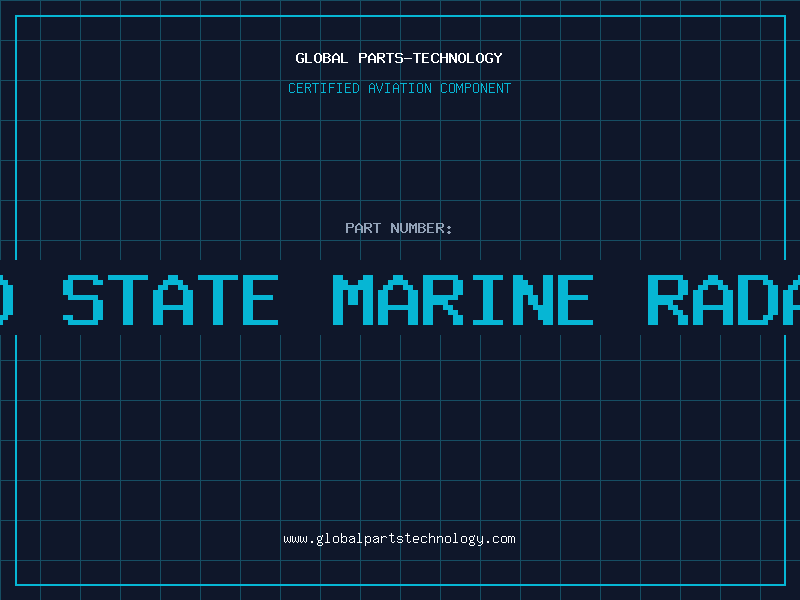Click the word STATE in the banner
The height and width of the screenshot is (600, 800).
point(171,300)
